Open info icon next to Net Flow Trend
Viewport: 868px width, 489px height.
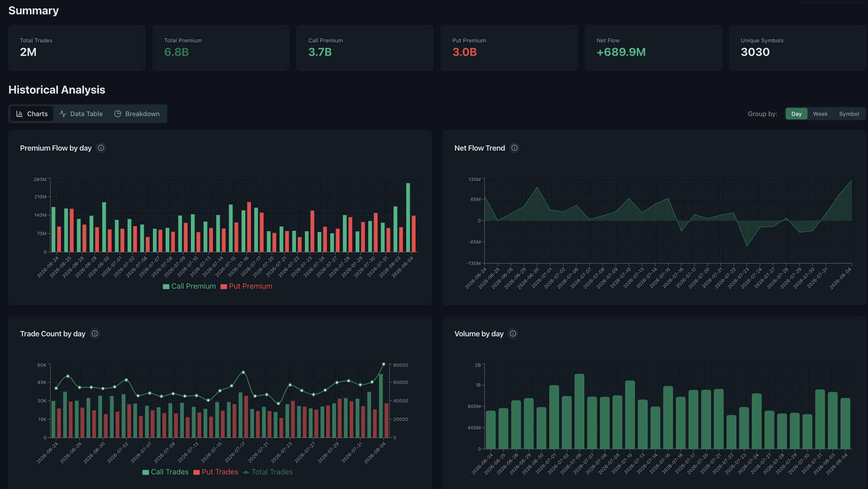point(514,148)
